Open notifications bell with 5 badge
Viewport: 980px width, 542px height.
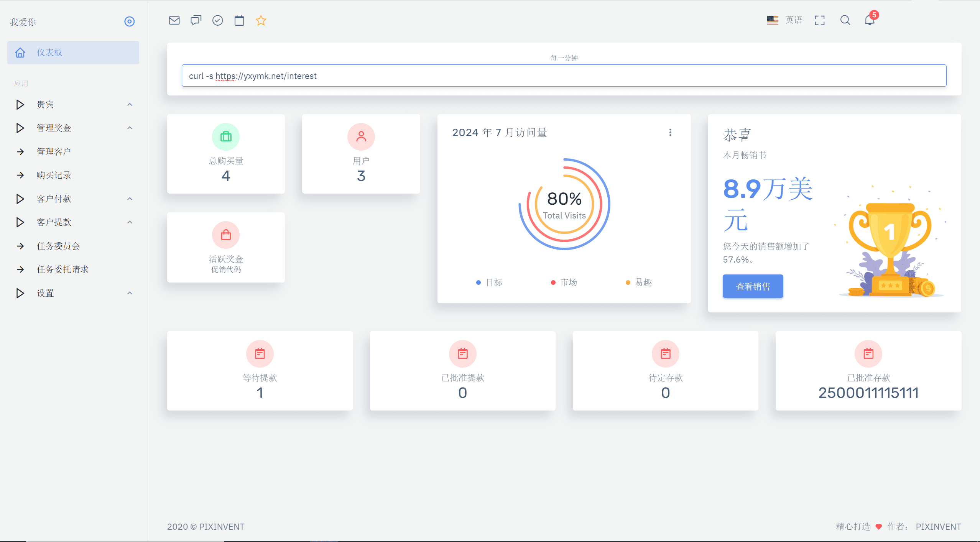870,20
